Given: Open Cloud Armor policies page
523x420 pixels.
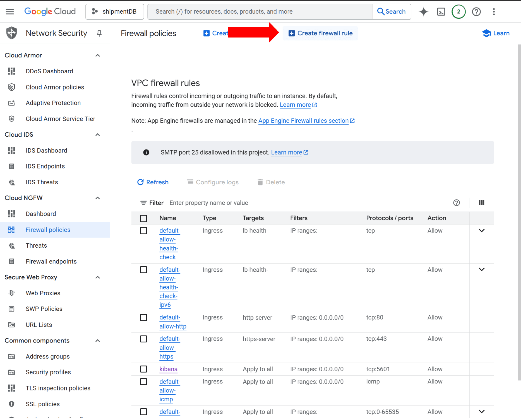Looking at the screenshot, I should click(55, 88).
